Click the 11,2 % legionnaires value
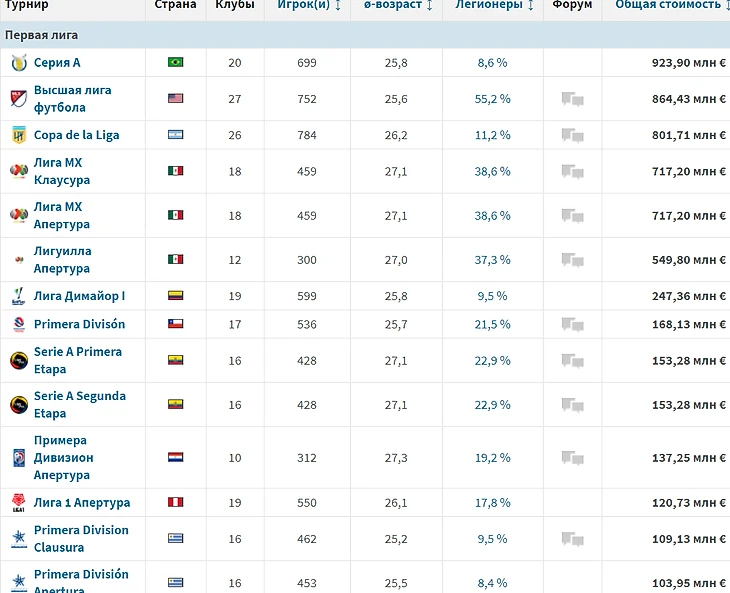 493,135
